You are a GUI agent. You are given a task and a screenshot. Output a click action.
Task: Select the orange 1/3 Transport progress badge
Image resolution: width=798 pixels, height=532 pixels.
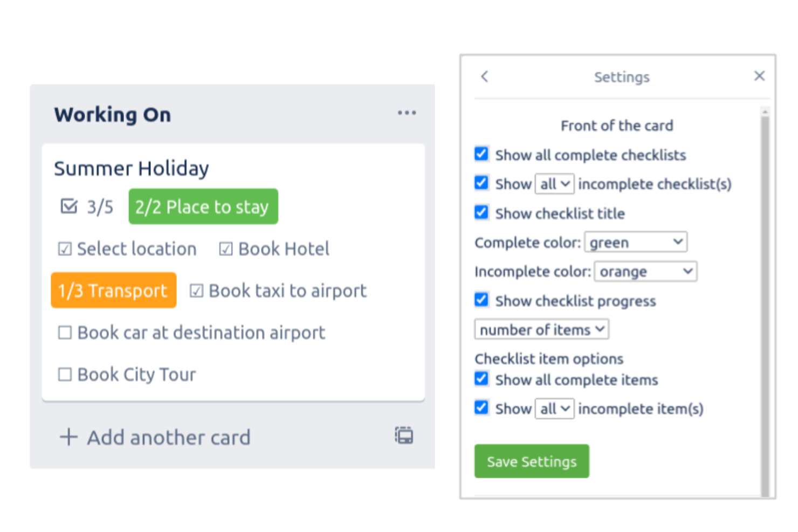(113, 291)
